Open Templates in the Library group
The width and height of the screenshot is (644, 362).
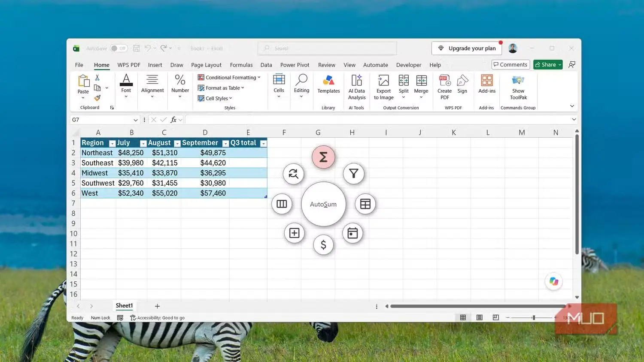328,84
